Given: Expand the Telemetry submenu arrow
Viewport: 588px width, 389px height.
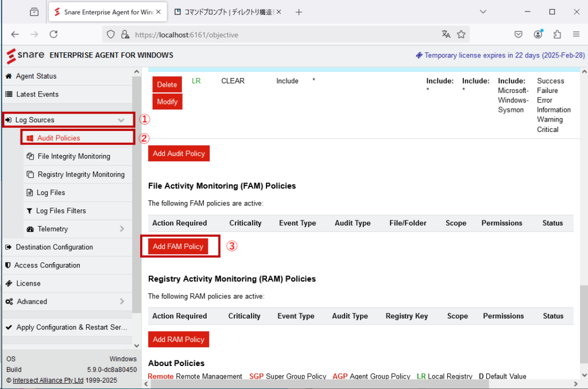Looking at the screenshot, I should coord(122,228).
